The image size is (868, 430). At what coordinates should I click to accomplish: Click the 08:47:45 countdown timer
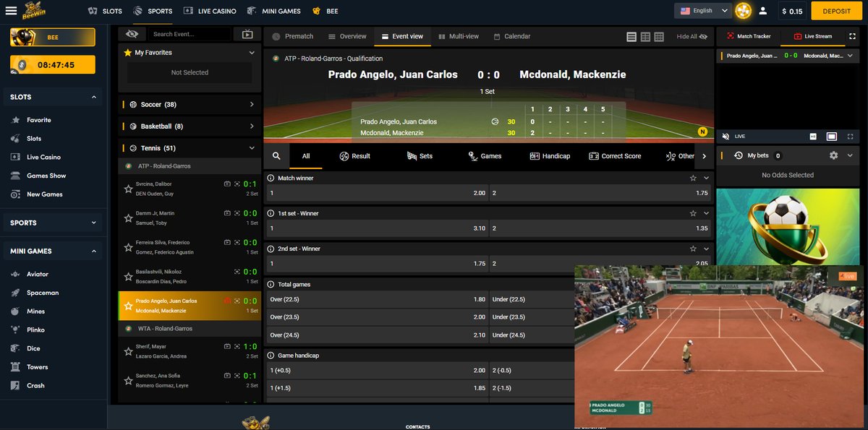[53, 64]
